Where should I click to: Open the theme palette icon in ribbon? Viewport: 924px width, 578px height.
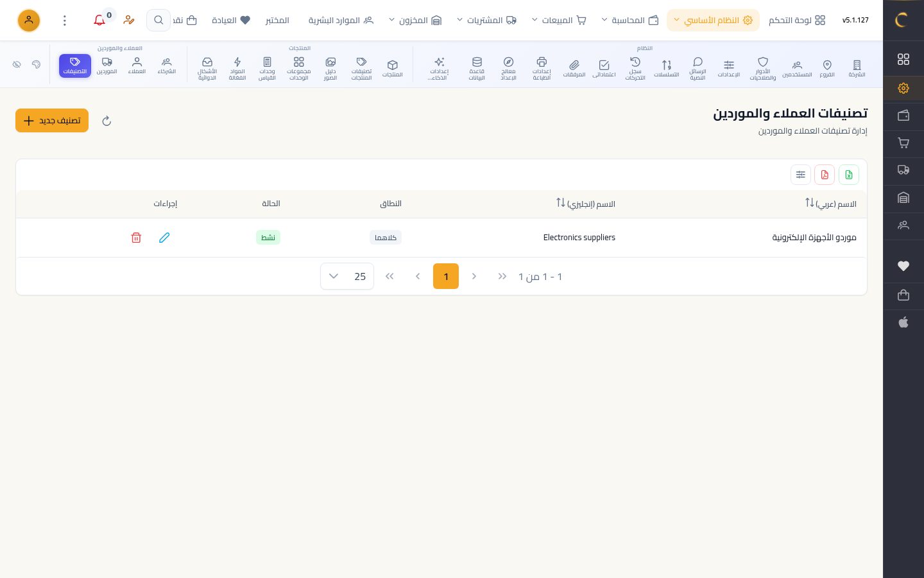click(x=37, y=64)
